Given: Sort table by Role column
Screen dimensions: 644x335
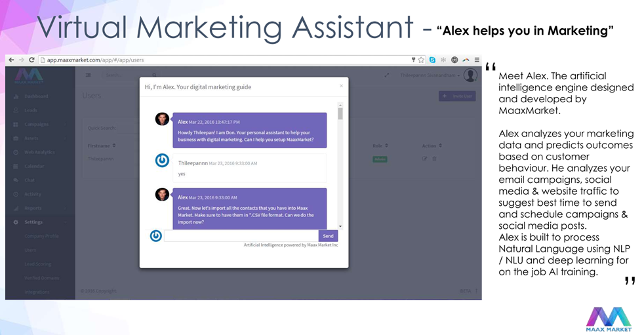Looking at the screenshot, I should 381,146.
